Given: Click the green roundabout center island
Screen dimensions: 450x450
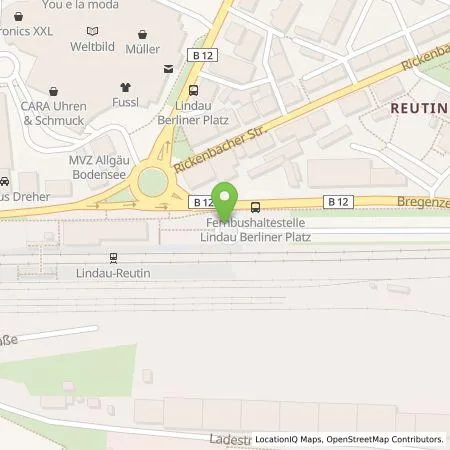Looking at the screenshot, I should tap(153, 182).
